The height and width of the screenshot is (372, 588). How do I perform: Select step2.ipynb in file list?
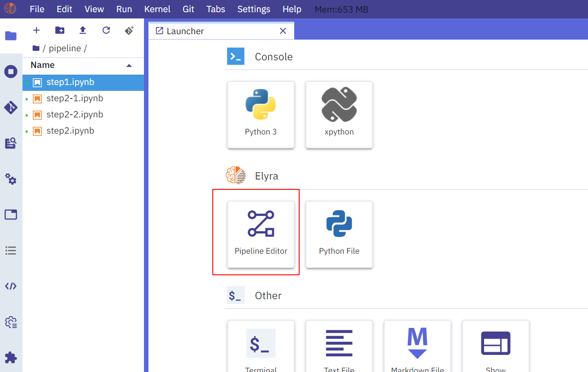pos(83,131)
